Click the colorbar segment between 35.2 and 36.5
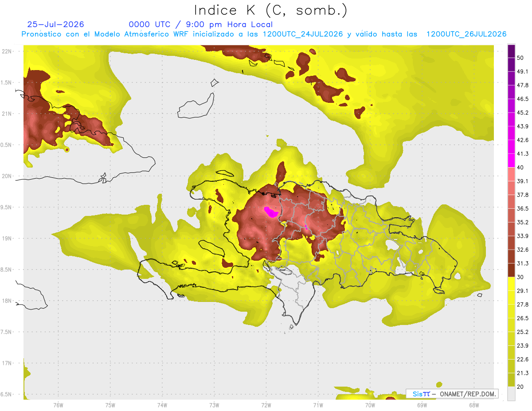 pyautogui.click(x=512, y=215)
